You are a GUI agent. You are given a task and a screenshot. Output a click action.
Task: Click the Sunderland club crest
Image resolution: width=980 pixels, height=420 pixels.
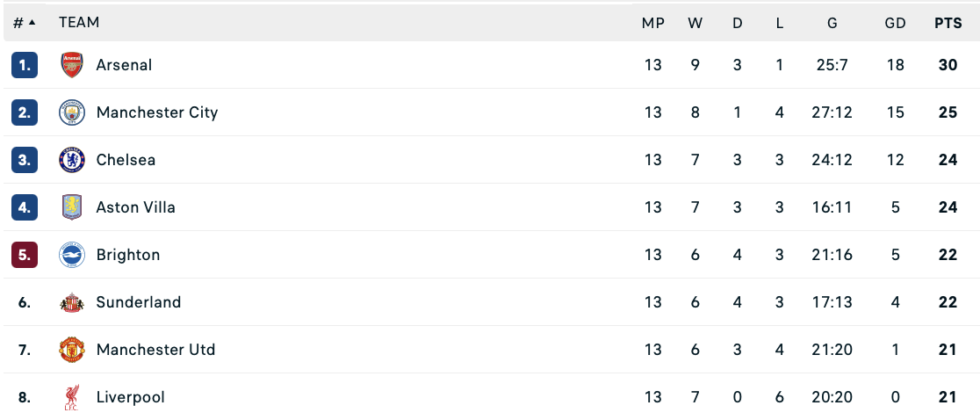(x=71, y=302)
